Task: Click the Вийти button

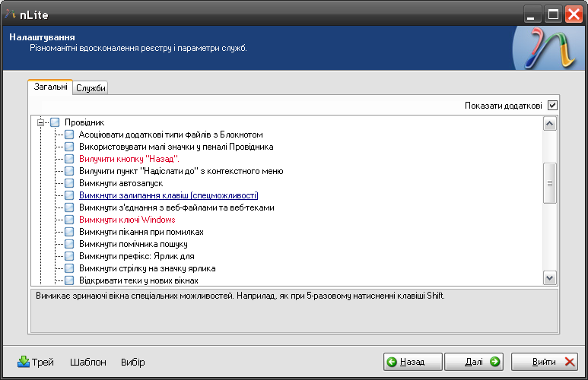Action: [x=545, y=362]
